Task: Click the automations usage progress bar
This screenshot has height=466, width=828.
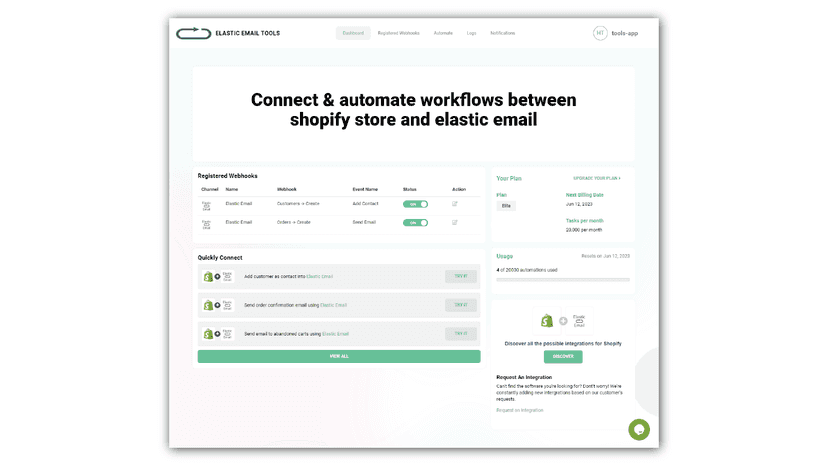Action: click(x=563, y=279)
